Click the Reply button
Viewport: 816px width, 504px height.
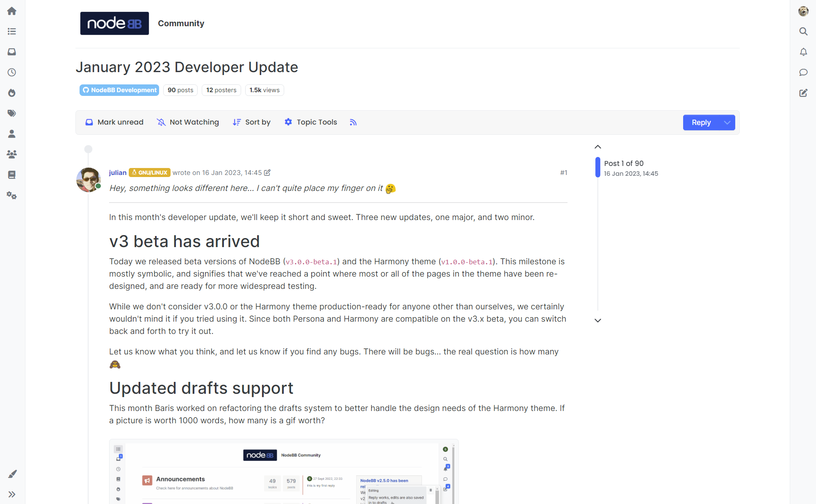[x=701, y=123]
